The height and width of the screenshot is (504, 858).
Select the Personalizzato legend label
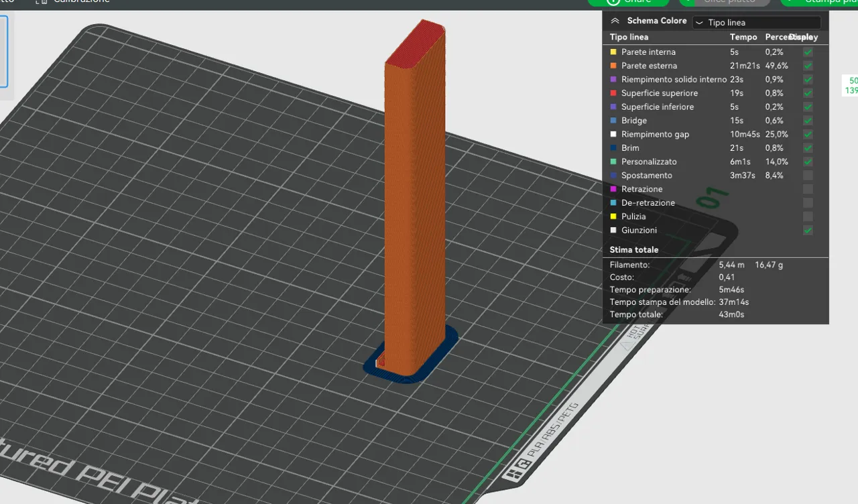649,162
